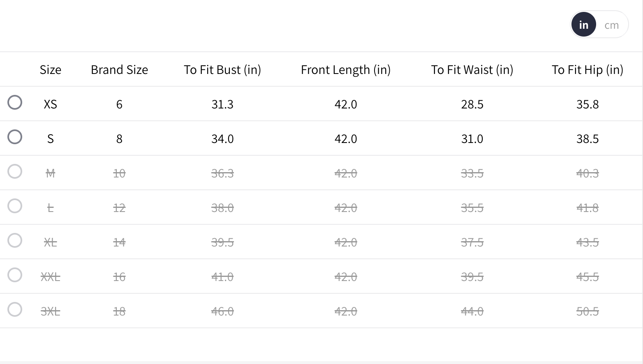Viewport: 643px width, 364px height.
Task: Select the S size radio button
Action: tap(15, 137)
